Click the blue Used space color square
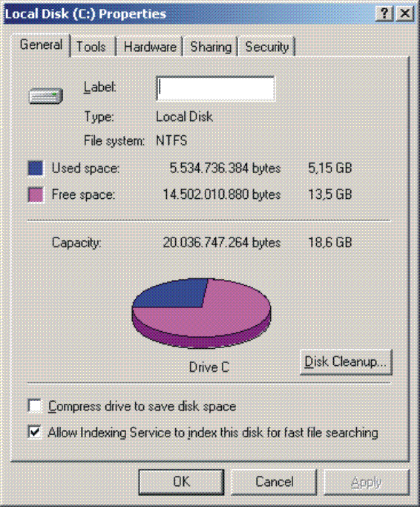The image size is (420, 507). pyautogui.click(x=36, y=169)
